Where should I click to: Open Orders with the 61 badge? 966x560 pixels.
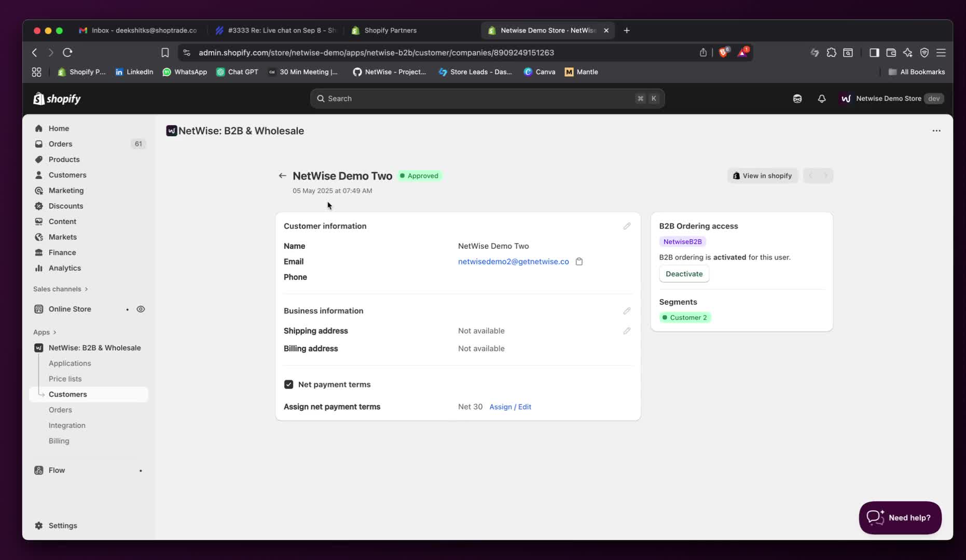(x=89, y=144)
